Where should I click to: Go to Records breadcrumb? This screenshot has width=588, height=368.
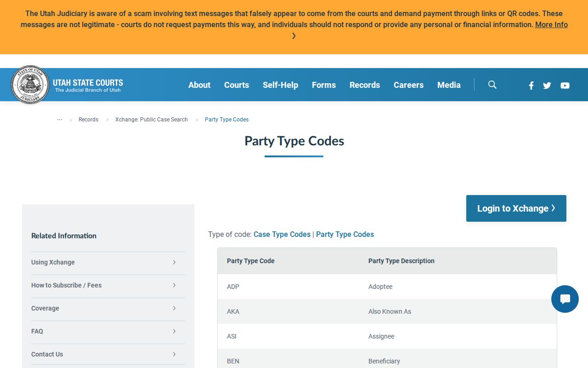point(88,120)
